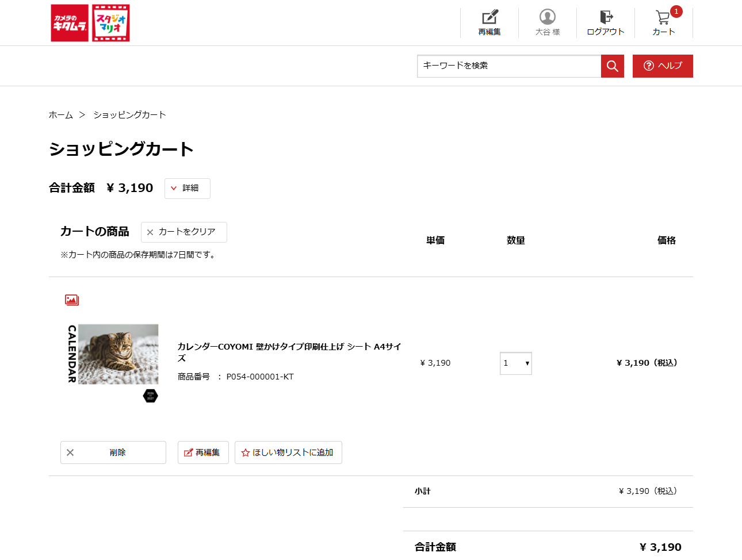This screenshot has width=742, height=560.
Task: Click the 大谷様 account profile icon
Action: coord(547,16)
